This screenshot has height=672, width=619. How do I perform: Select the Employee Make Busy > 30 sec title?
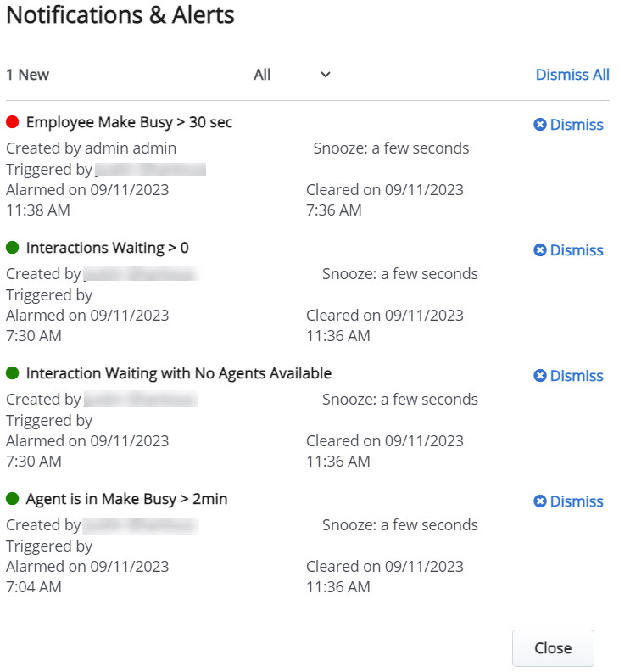point(129,123)
